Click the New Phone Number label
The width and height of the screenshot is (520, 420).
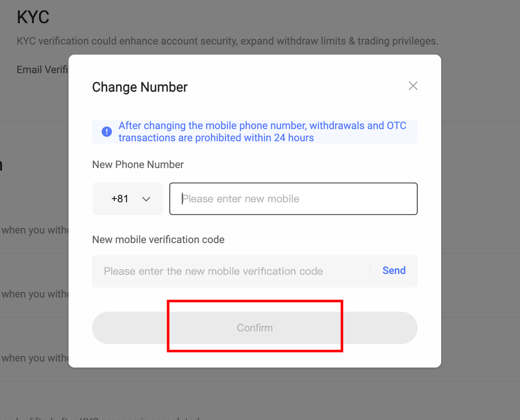click(138, 164)
